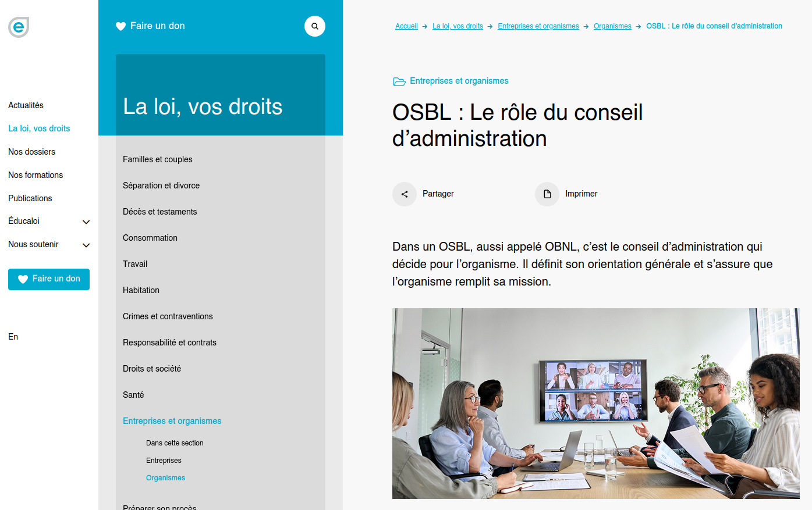Switch language to En
This screenshot has height=510, width=812.
13,337
